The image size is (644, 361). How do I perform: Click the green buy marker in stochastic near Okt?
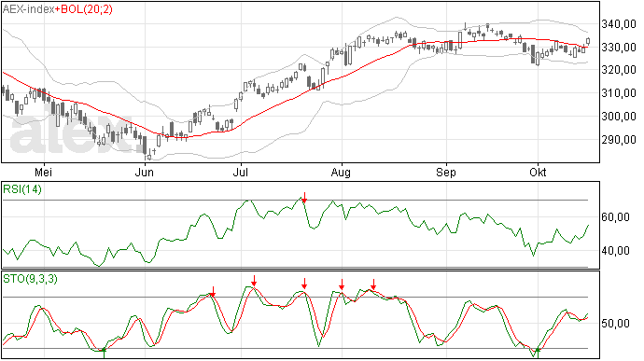coord(538,353)
